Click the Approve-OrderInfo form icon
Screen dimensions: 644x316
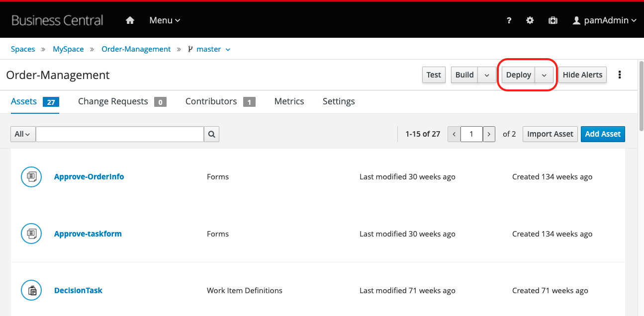(31, 176)
